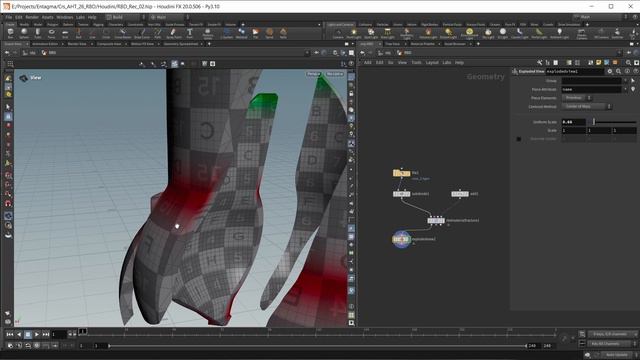Screen dimensions: 640x360
Task: Open the Windows menu
Action: click(64, 17)
